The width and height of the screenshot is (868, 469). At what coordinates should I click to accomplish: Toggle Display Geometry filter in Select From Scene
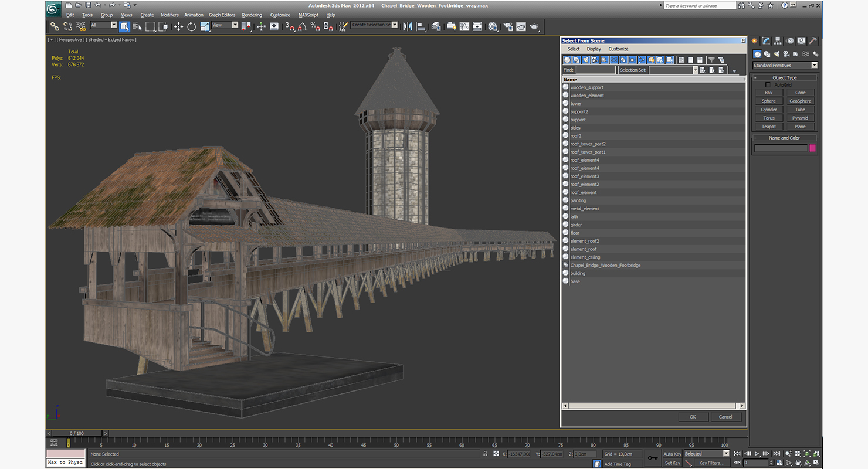click(x=567, y=60)
